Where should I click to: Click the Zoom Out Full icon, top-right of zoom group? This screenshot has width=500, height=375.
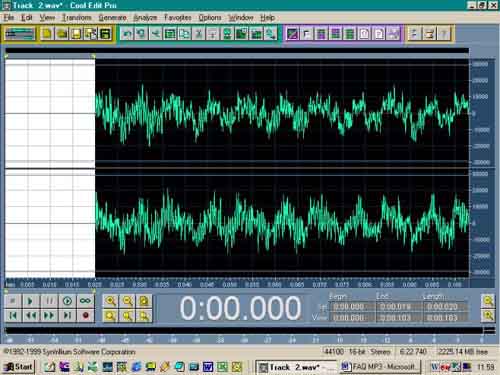[x=144, y=301]
